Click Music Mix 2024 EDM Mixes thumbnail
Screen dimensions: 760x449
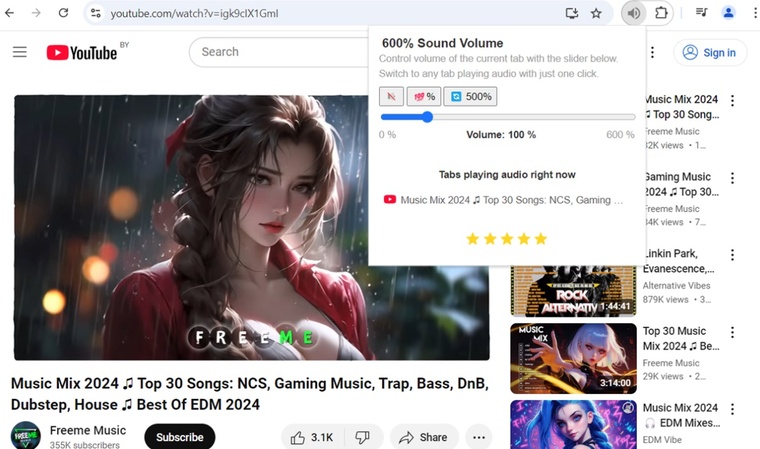[573, 425]
